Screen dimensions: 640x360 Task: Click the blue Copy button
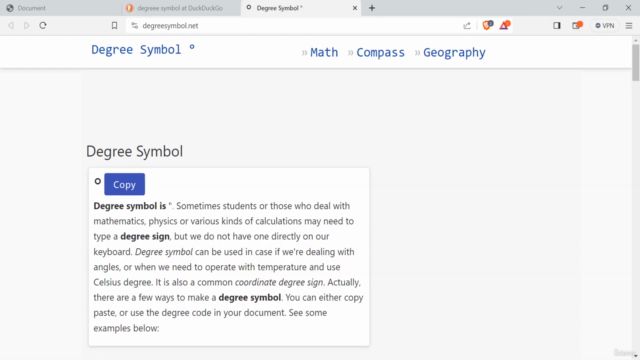point(124,184)
